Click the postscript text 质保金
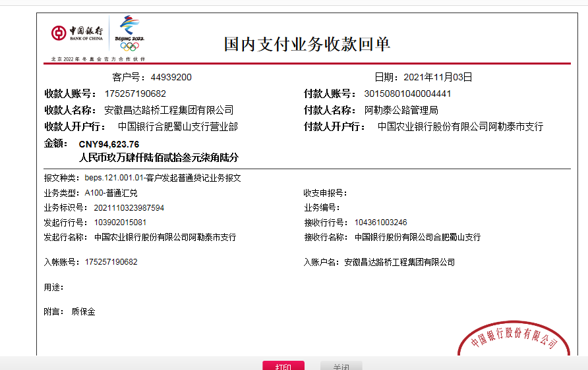588x370 pixels. click(83, 311)
